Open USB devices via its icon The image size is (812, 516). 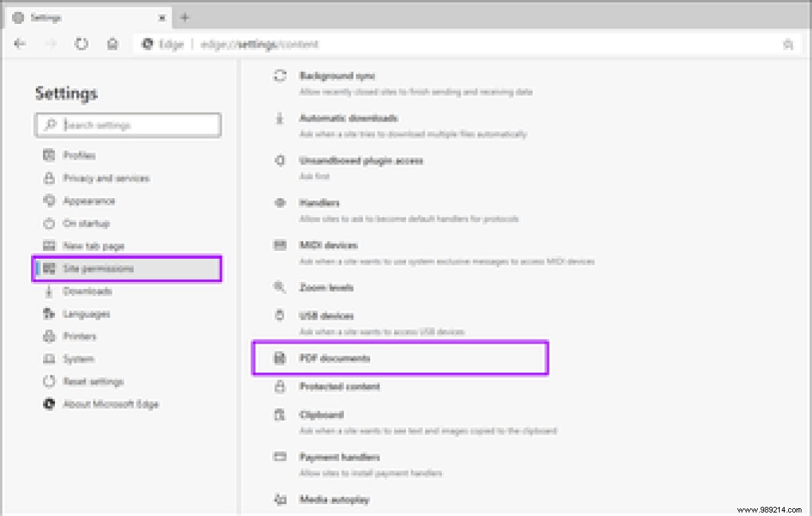[x=279, y=315]
